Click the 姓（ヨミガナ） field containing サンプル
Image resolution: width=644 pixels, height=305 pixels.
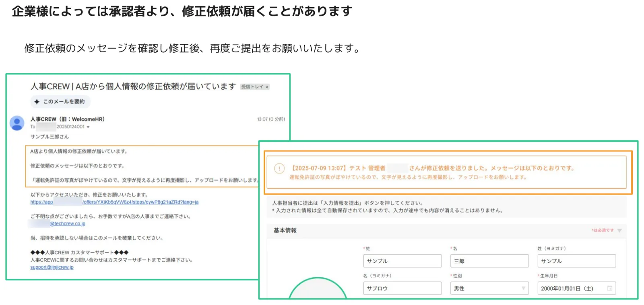(x=576, y=261)
